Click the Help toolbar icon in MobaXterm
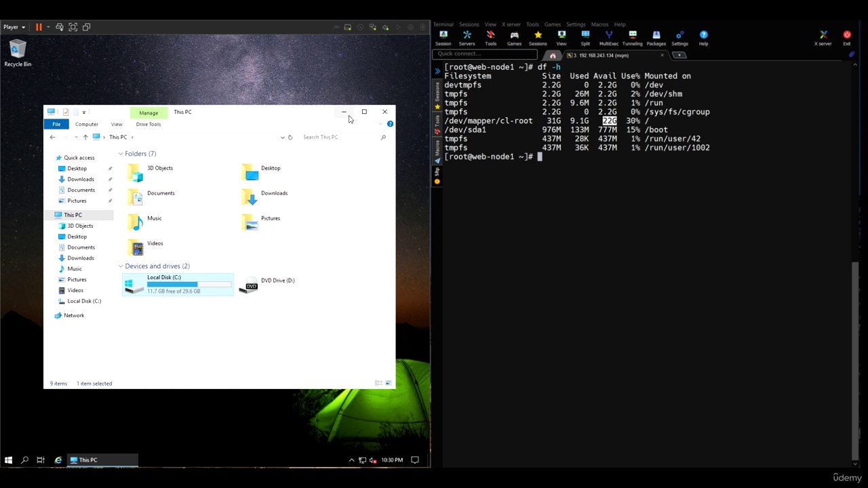 (703, 38)
